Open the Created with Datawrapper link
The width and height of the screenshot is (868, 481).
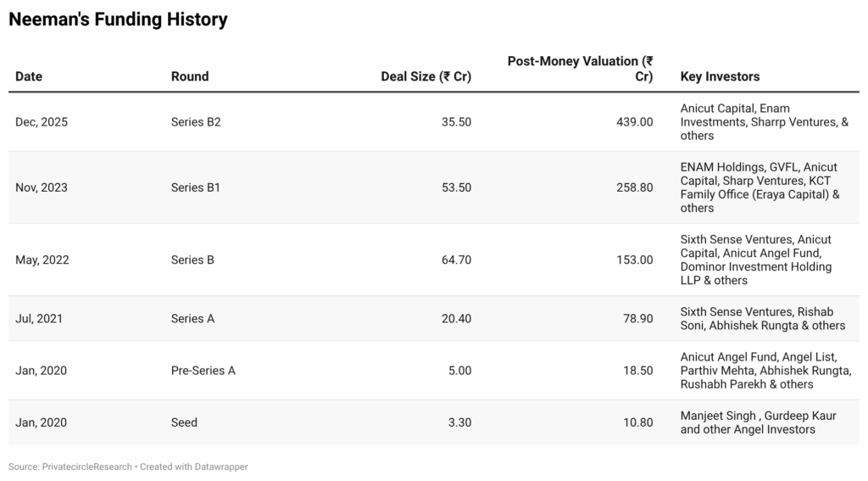click(x=194, y=467)
